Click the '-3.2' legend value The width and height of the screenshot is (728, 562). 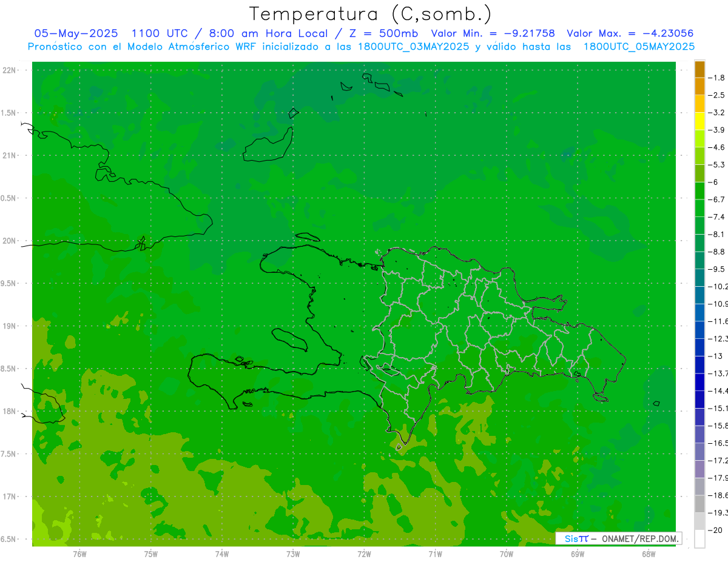[x=716, y=112]
